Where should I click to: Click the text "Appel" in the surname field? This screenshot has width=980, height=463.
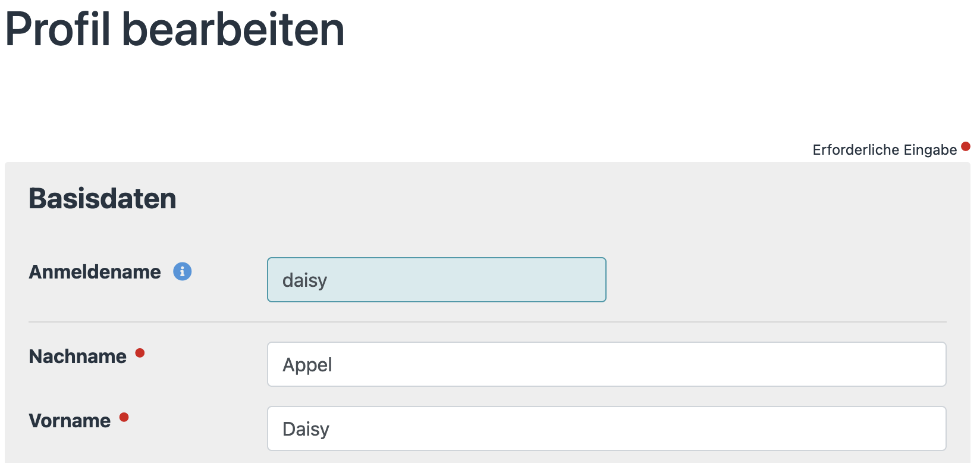pyautogui.click(x=307, y=365)
